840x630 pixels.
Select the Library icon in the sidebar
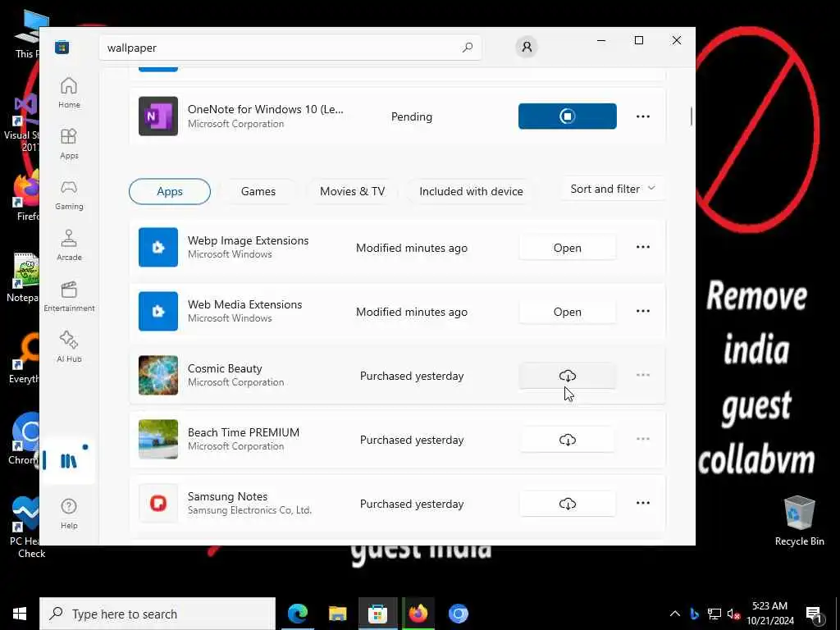click(x=69, y=460)
